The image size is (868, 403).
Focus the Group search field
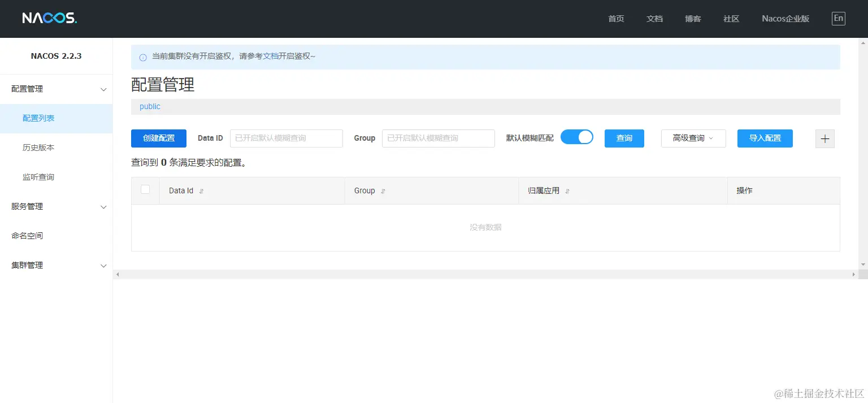[439, 138]
